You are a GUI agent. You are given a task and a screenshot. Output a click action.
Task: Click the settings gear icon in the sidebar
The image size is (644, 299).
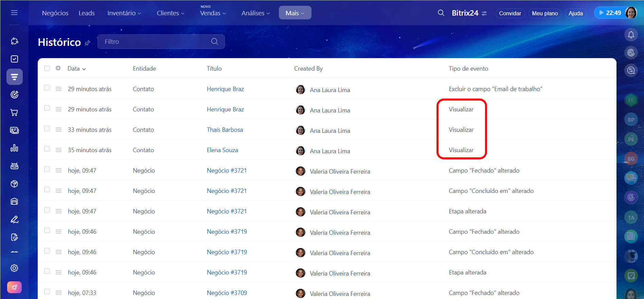[14, 268]
